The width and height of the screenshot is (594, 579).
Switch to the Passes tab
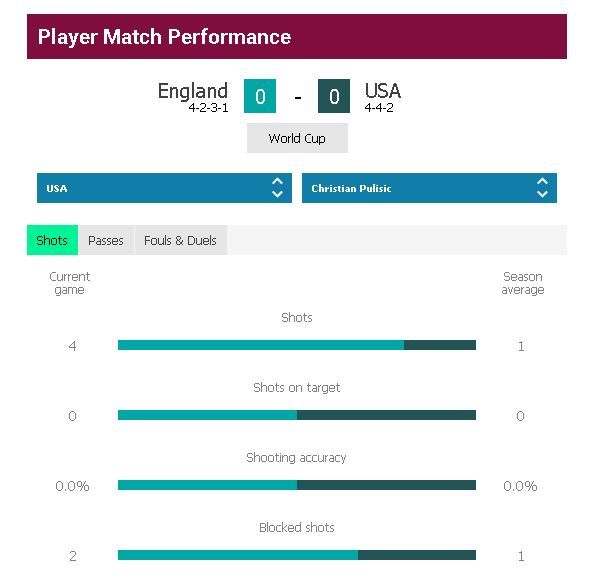[106, 240]
